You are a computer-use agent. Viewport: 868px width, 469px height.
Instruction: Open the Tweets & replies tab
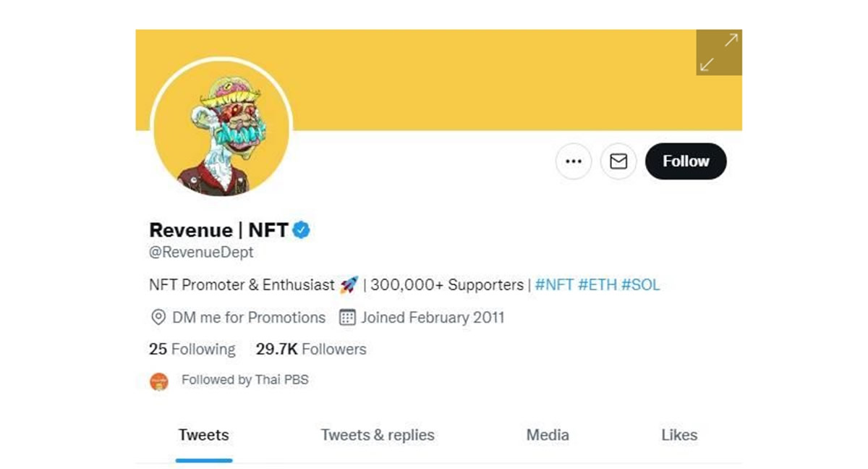378,435
